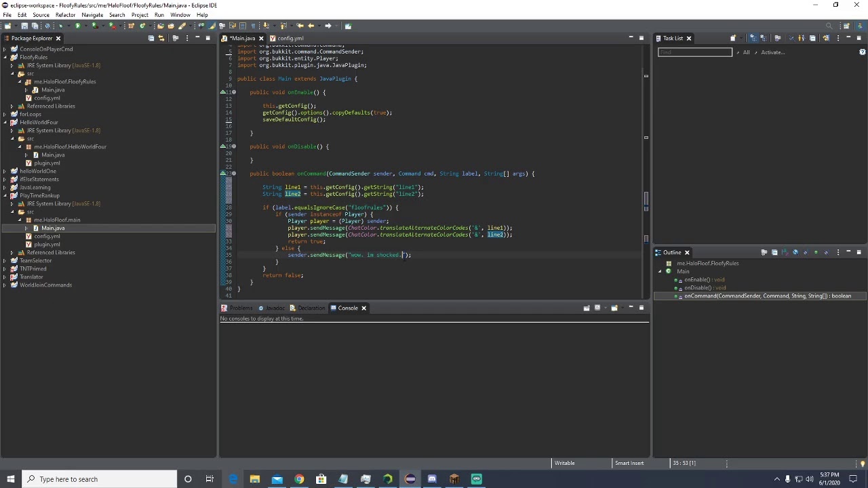Click Task View icon on taskbar
868x488 pixels.
click(210, 479)
